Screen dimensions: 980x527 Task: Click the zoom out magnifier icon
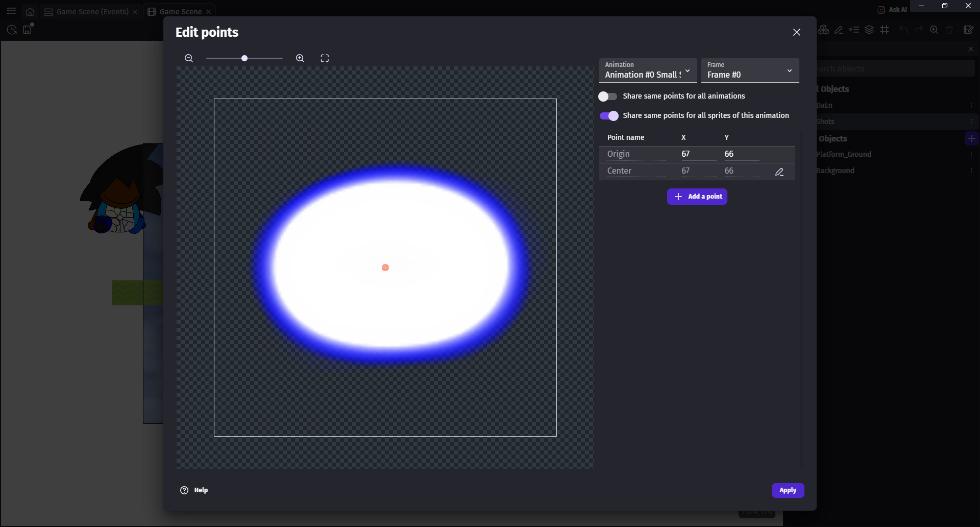click(189, 58)
